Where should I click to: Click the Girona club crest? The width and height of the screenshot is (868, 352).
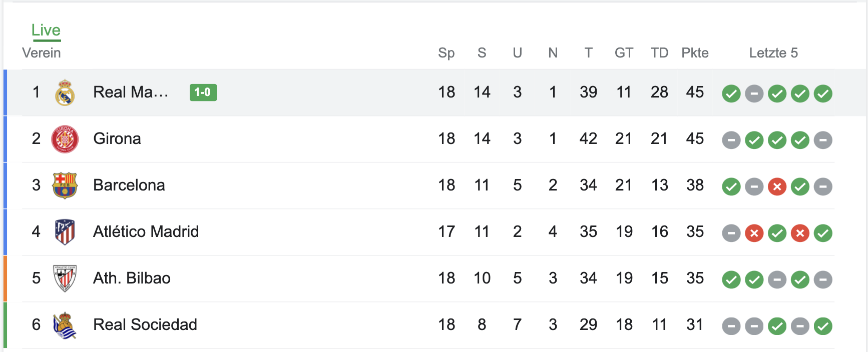tap(65, 139)
